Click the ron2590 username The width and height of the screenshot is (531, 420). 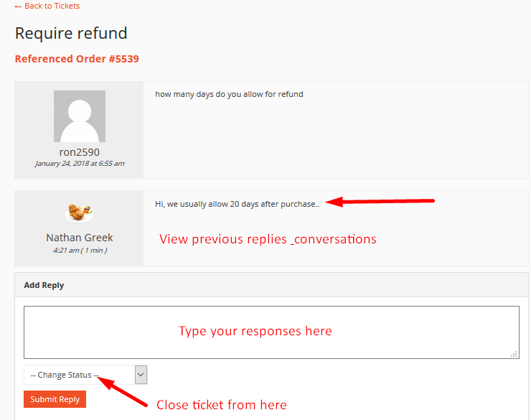(80, 152)
